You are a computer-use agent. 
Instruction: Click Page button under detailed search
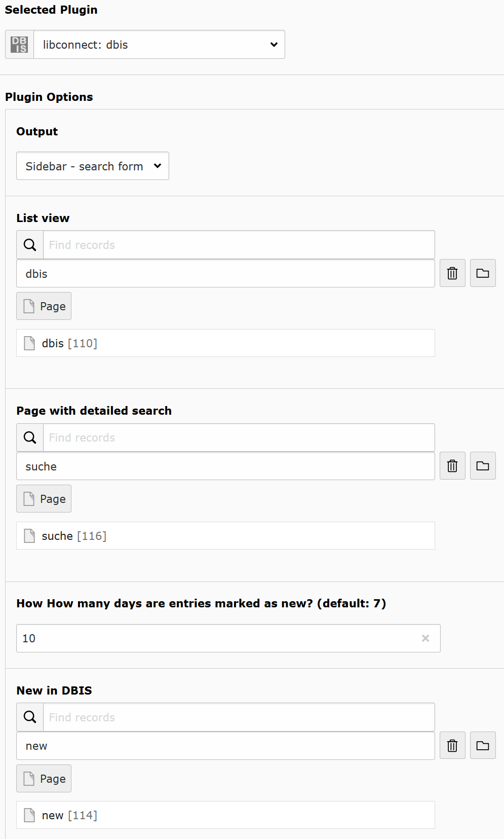(44, 499)
